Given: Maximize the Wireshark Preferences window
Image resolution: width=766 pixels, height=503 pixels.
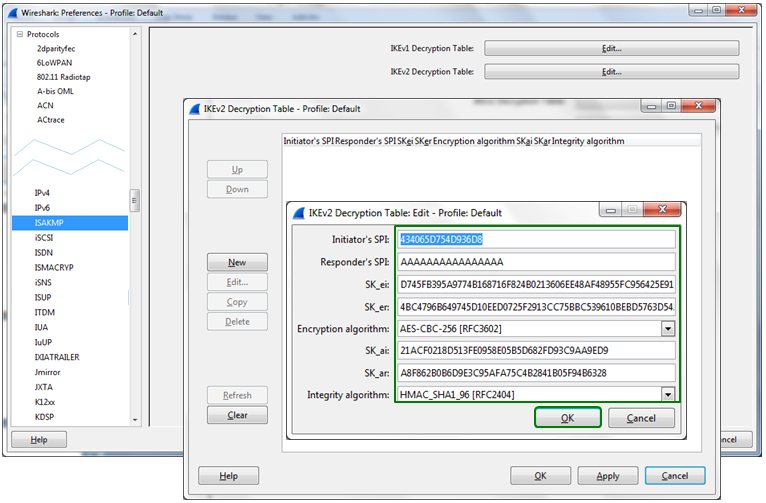Looking at the screenshot, I should (x=717, y=10).
